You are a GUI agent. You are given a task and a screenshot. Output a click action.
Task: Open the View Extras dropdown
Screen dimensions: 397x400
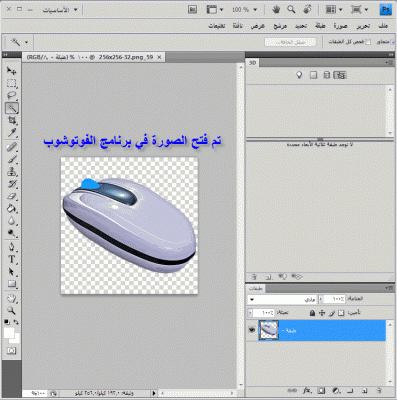[215, 10]
